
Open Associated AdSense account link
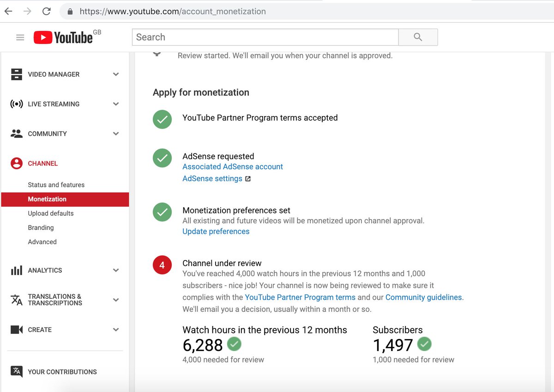(233, 167)
